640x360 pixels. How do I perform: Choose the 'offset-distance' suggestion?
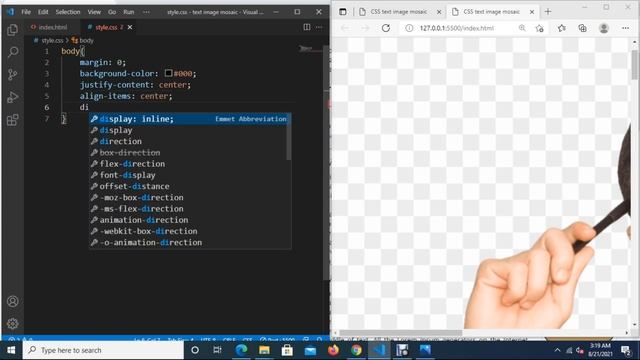pos(189,186)
